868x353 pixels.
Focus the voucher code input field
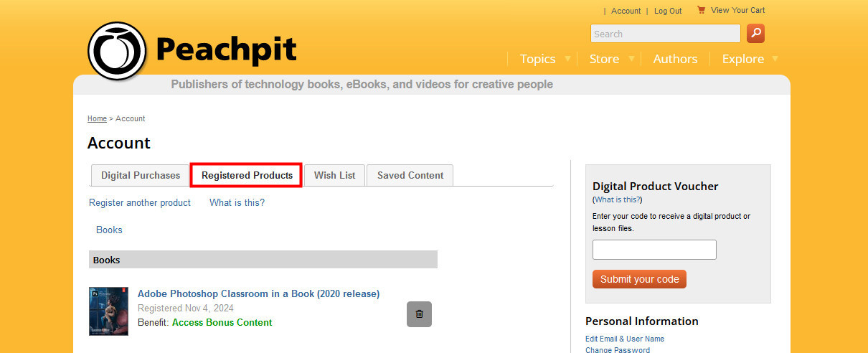click(x=654, y=250)
